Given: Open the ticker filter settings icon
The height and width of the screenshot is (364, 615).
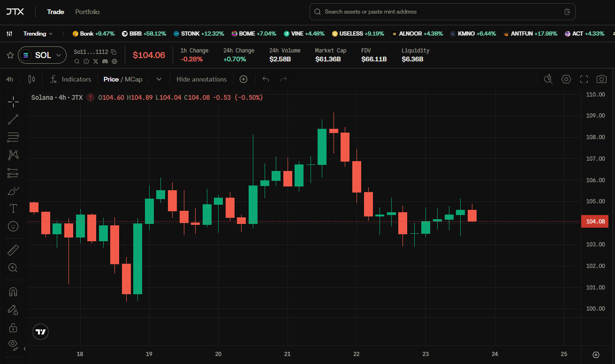Looking at the screenshot, I should tap(9, 34).
